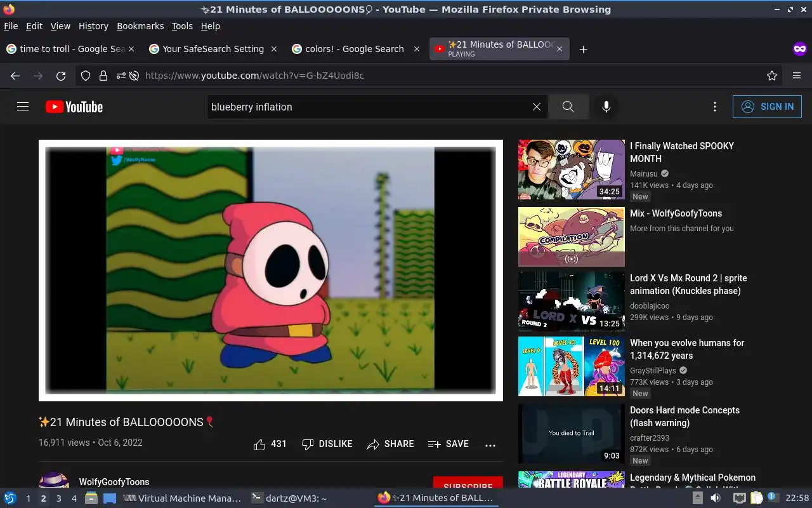Switch to workspace 4
812x508 pixels.
[74, 498]
